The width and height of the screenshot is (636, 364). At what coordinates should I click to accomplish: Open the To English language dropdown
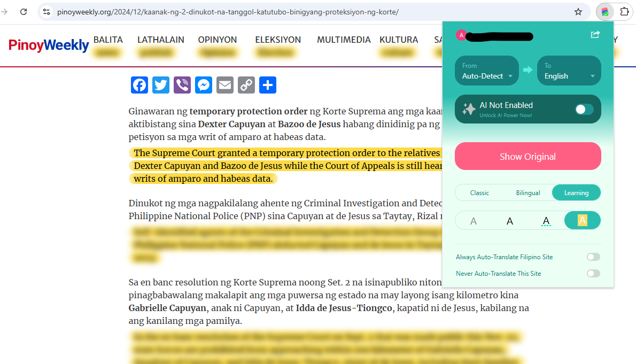pos(569,70)
